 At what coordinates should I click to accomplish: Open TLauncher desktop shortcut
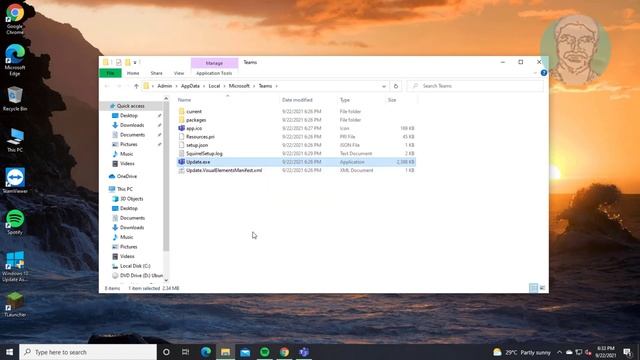click(x=15, y=304)
